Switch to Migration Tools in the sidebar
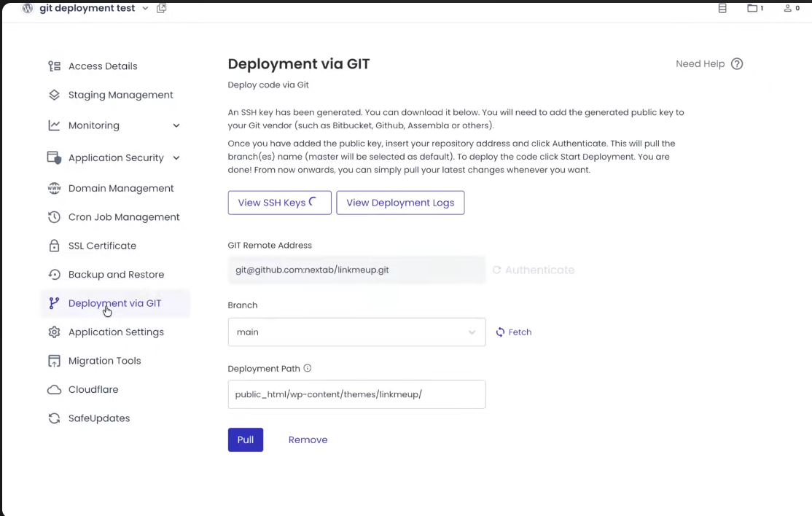 (x=104, y=360)
